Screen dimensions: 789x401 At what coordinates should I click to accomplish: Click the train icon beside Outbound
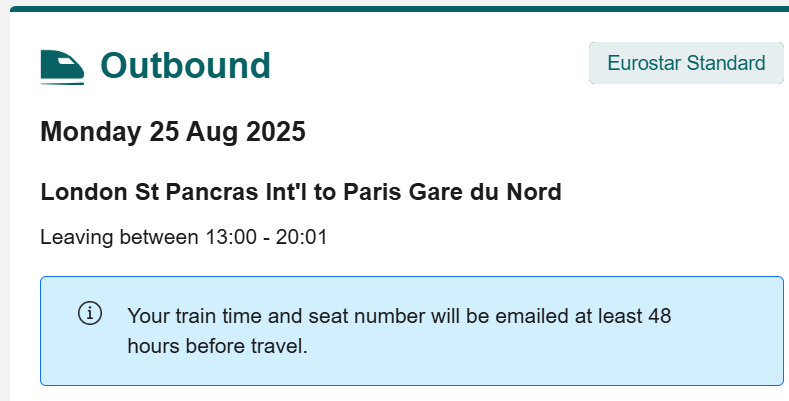click(x=62, y=66)
